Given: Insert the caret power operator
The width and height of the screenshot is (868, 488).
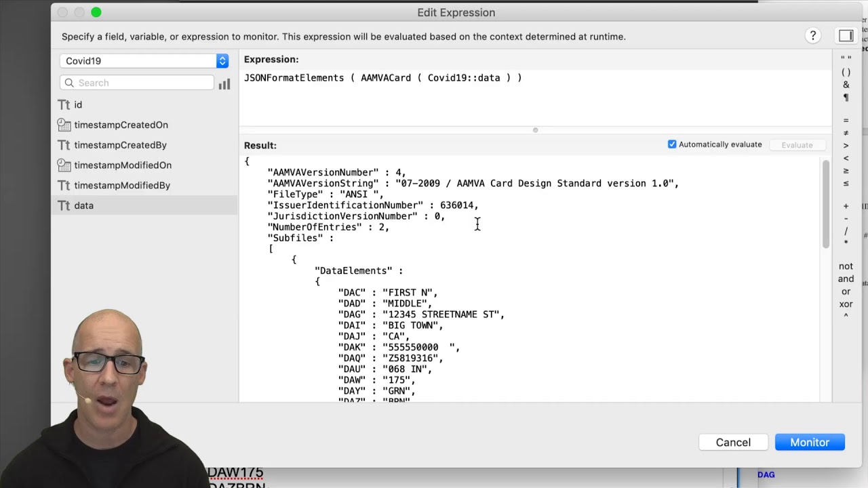Looking at the screenshot, I should [x=846, y=317].
